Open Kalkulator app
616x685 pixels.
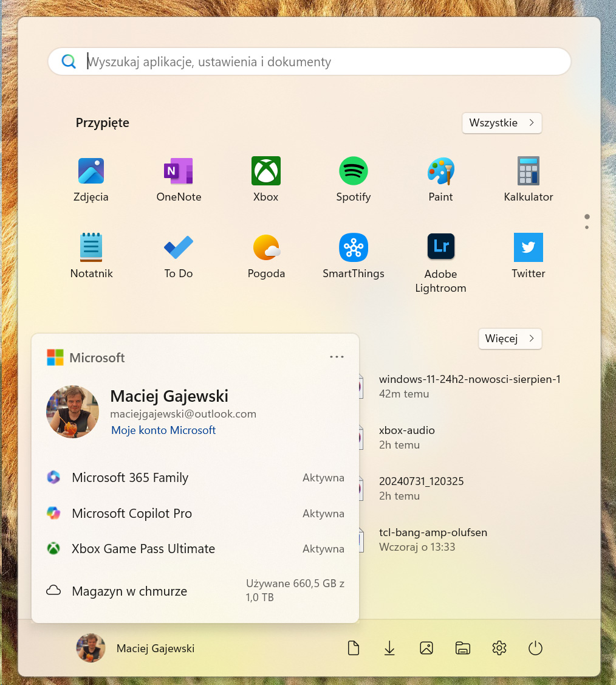tap(529, 179)
